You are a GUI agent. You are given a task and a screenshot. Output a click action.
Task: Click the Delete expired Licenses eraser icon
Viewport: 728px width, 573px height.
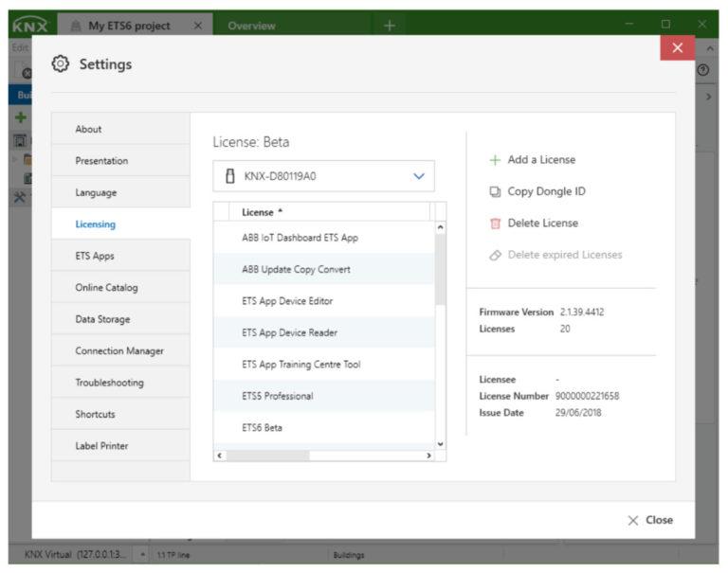pos(495,255)
